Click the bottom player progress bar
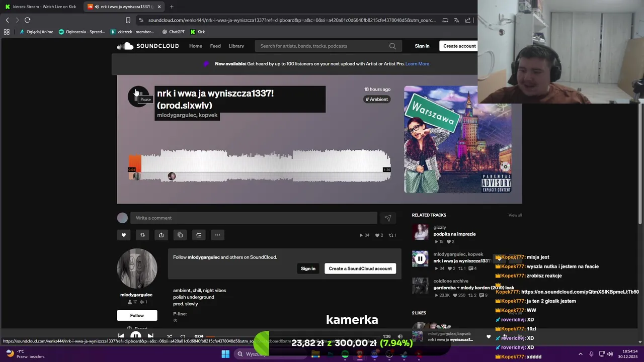The image size is (644, 362). coord(293,336)
